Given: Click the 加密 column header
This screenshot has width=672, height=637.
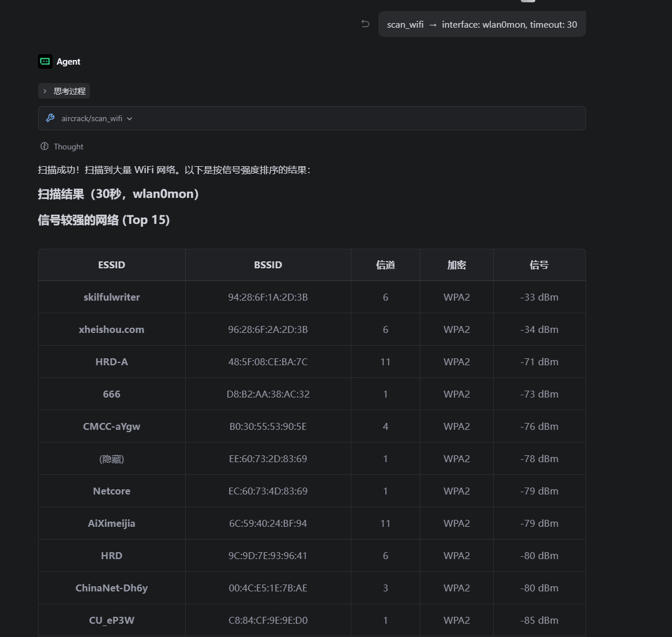Looking at the screenshot, I should pyautogui.click(x=456, y=265).
